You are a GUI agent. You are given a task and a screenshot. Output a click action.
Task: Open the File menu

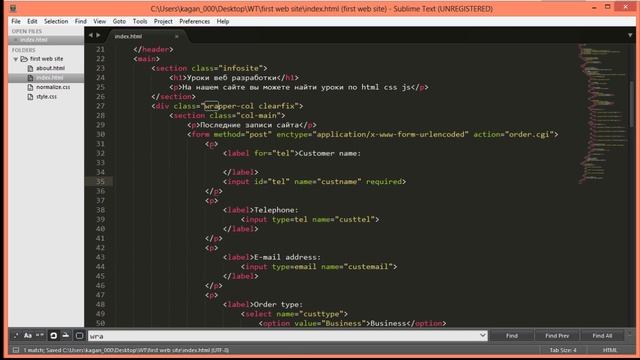point(16,21)
